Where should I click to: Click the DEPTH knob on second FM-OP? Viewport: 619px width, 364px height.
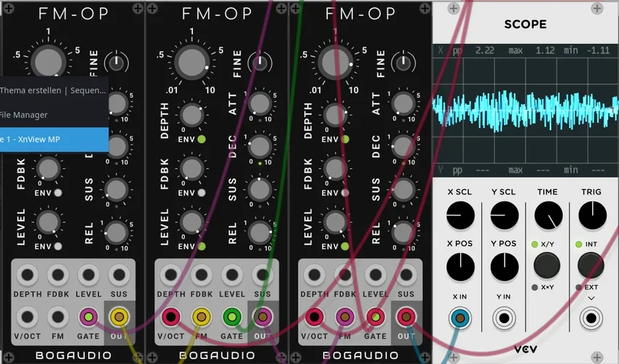pyautogui.click(x=192, y=115)
